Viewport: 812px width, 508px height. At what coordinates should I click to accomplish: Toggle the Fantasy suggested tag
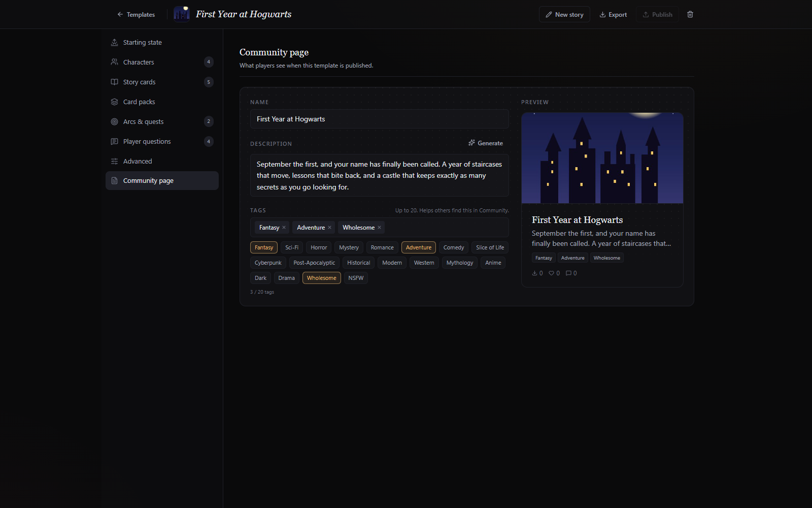point(264,247)
